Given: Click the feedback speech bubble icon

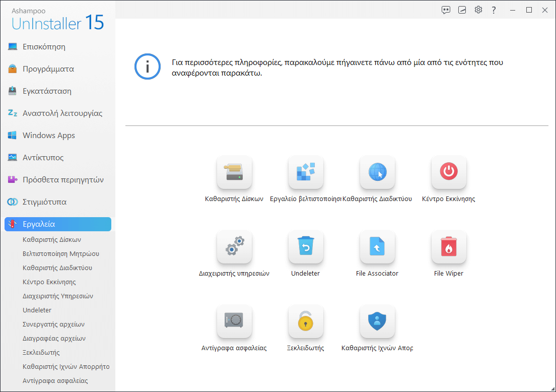Looking at the screenshot, I should pos(446,10).
